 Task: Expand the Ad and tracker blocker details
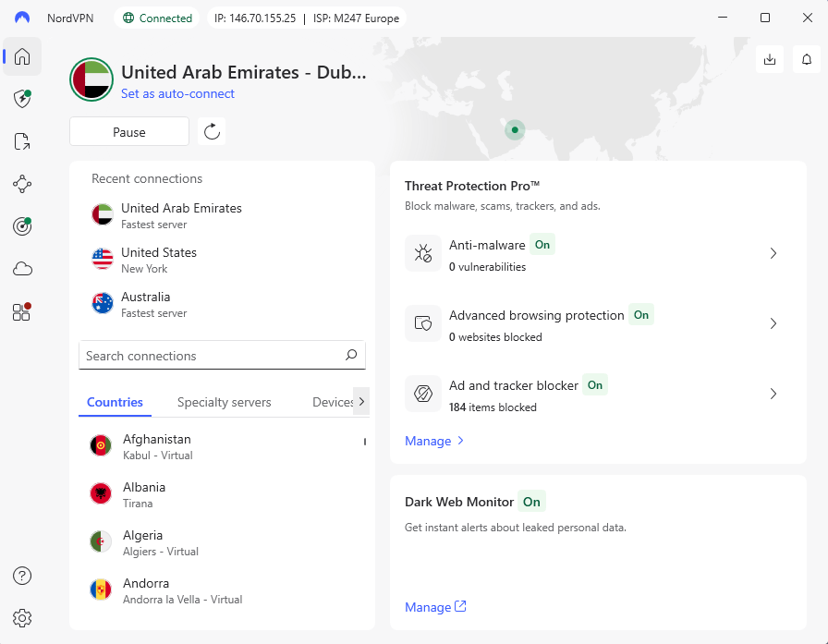click(x=773, y=394)
